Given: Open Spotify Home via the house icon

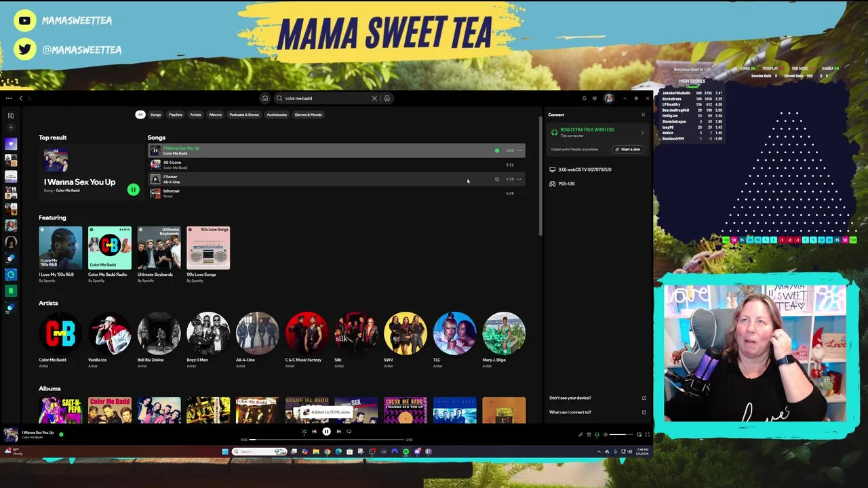Looking at the screenshot, I should click(265, 98).
